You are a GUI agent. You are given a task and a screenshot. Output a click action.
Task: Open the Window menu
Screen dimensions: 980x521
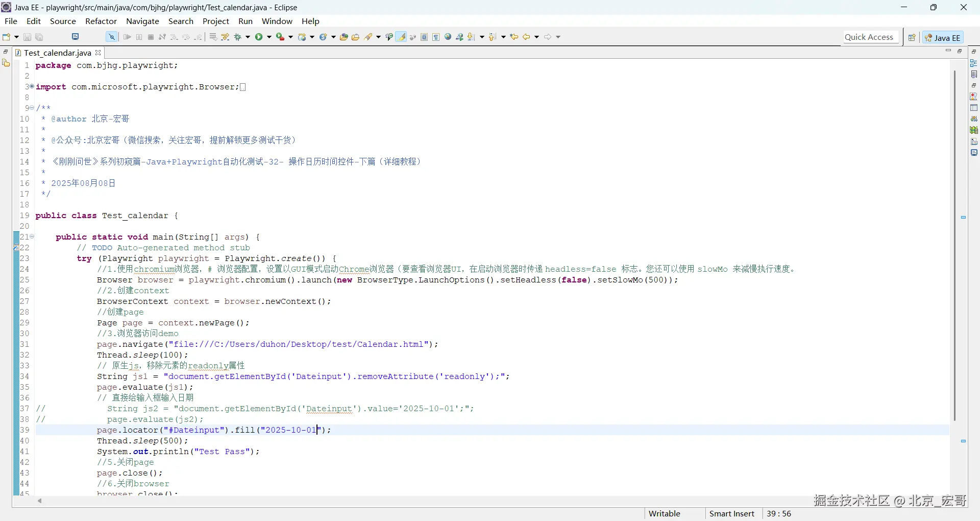(277, 21)
